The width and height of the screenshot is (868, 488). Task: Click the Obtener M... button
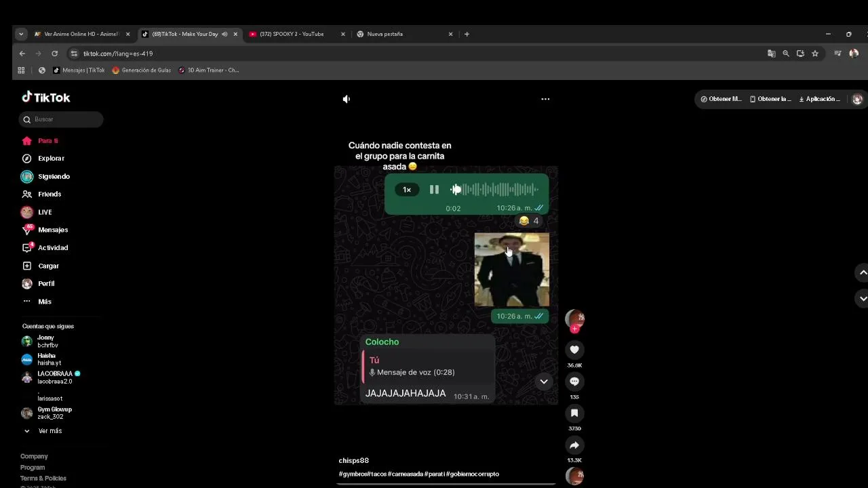click(721, 99)
